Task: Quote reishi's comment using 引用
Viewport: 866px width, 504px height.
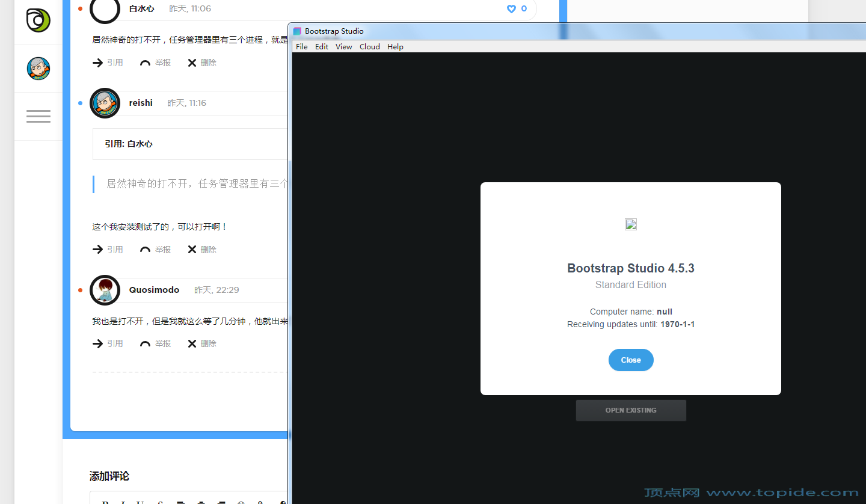Action: (x=108, y=250)
